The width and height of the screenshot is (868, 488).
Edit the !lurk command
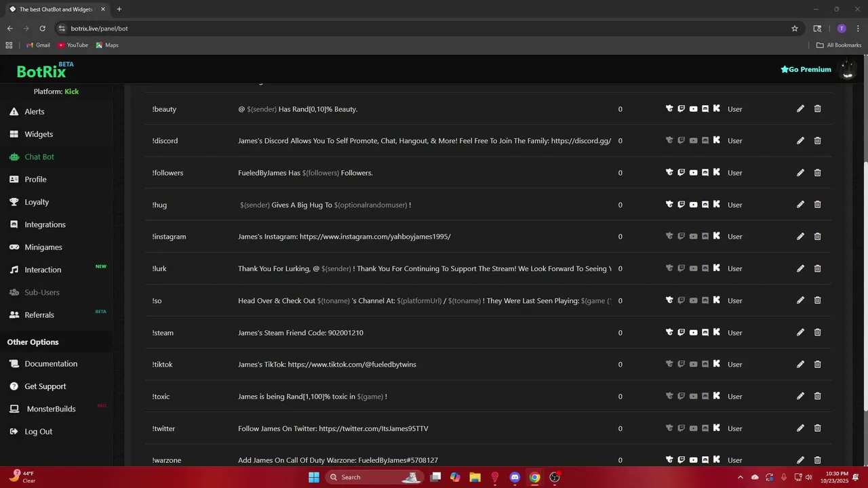[800, 268]
